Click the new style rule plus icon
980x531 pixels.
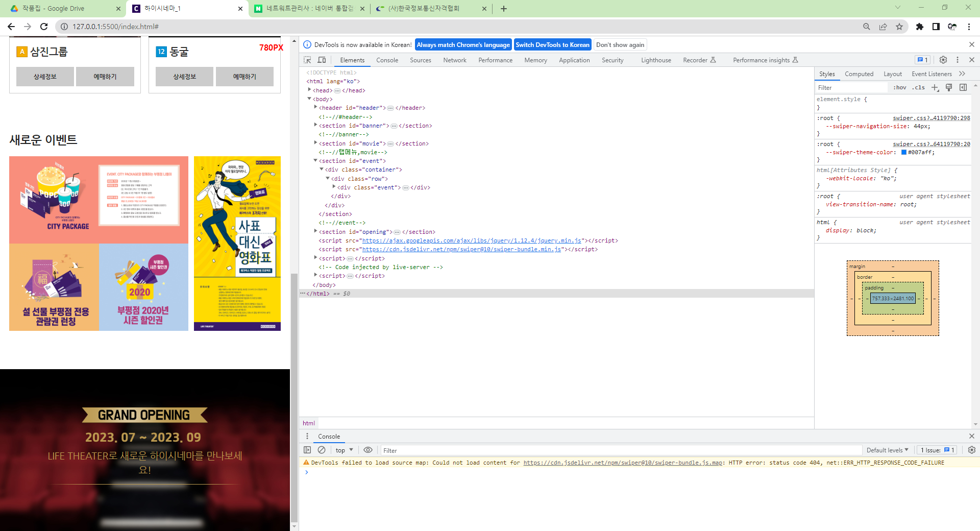[x=935, y=87]
